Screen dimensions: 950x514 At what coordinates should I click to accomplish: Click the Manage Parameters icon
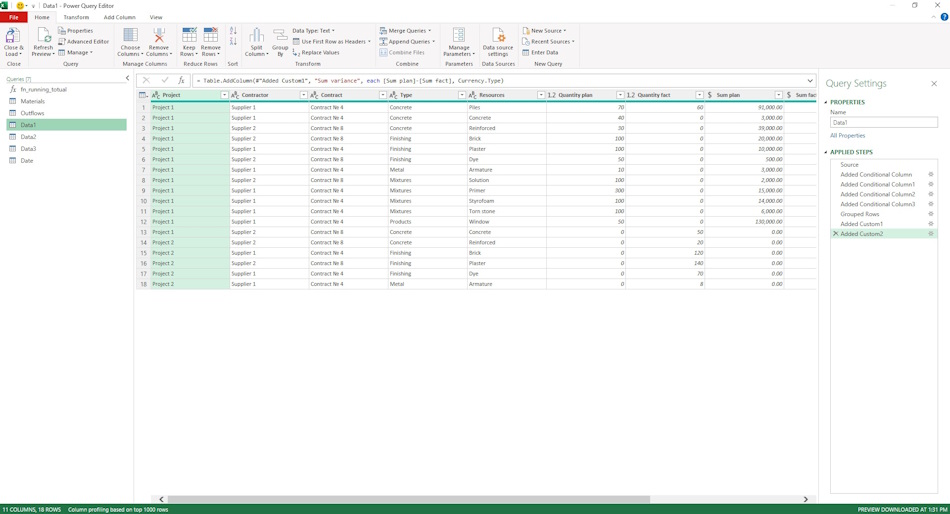(x=459, y=35)
